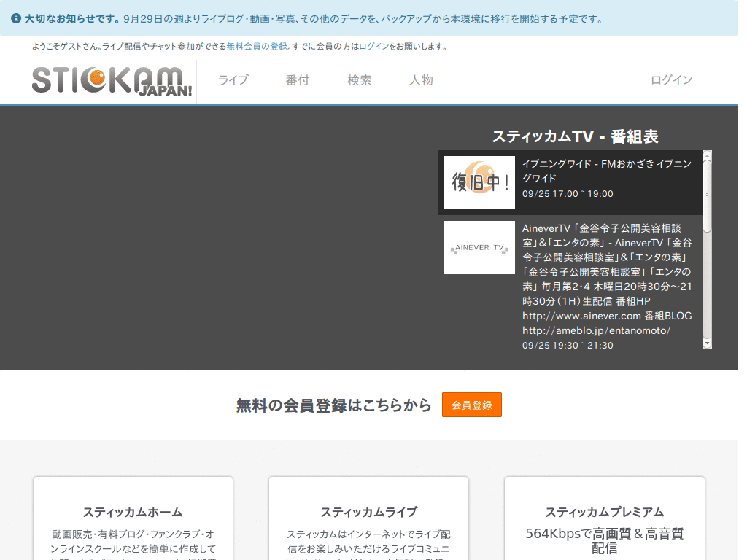Open the ライブ menu item
The width and height of the screenshot is (747, 560).
click(233, 80)
